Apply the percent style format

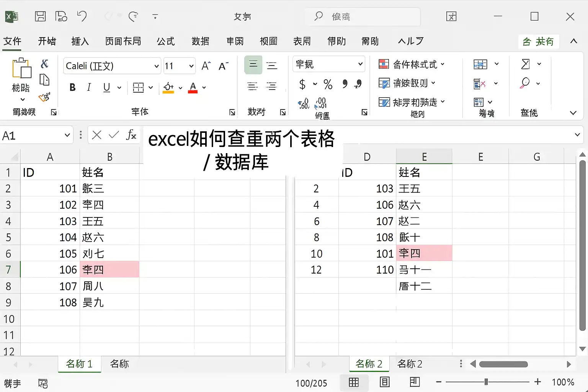(x=328, y=84)
